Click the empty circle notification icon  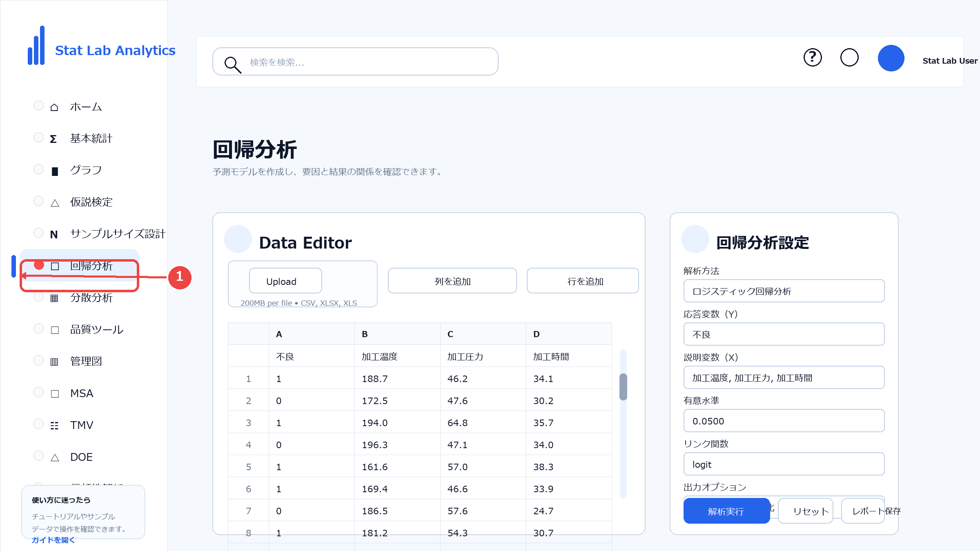849,57
